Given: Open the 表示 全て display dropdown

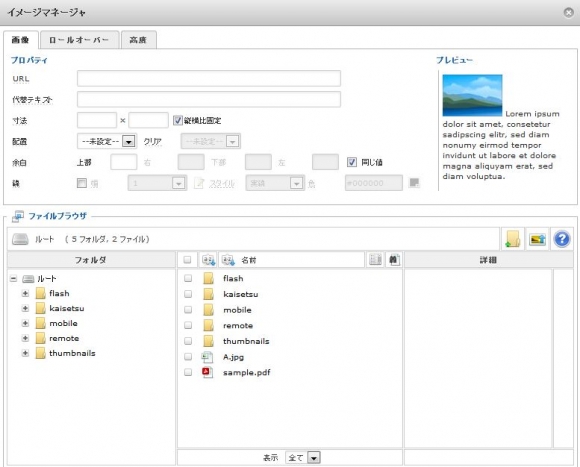Looking at the screenshot, I should click(x=303, y=458).
